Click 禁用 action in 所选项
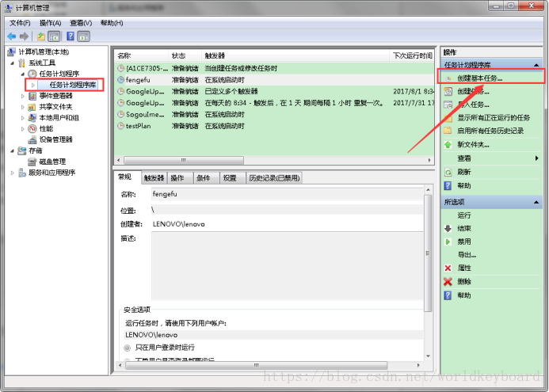 [x=464, y=242]
